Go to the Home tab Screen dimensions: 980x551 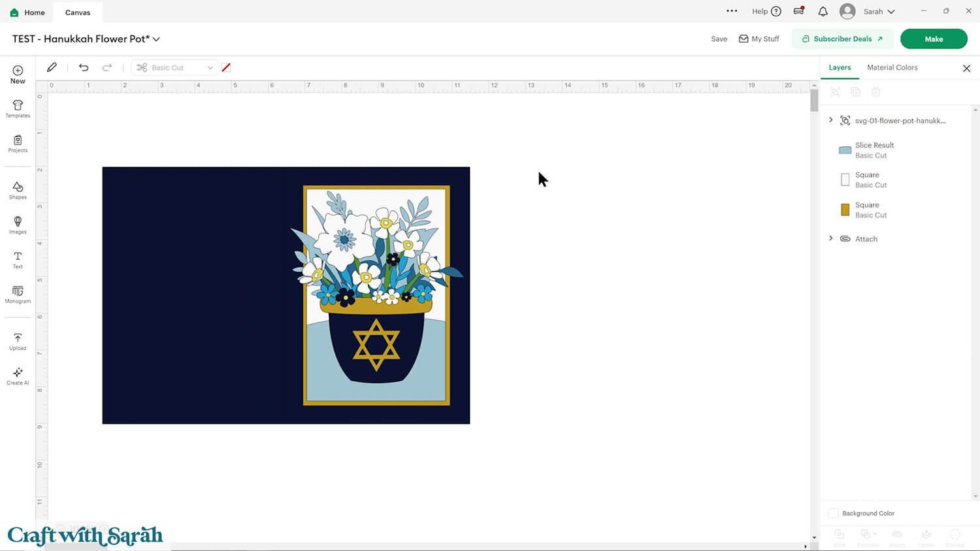[x=28, y=12]
